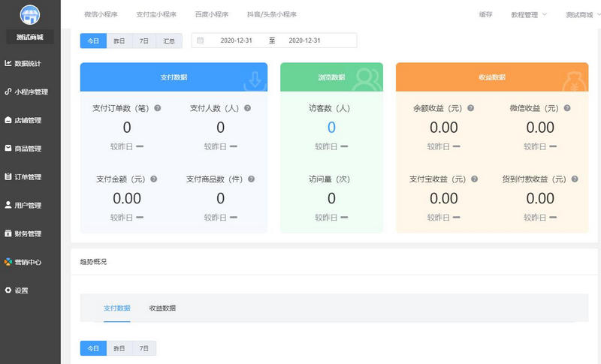Click help icon beside 支付商品数（件）
Viewport: 601px width, 364px height.
tap(252, 179)
